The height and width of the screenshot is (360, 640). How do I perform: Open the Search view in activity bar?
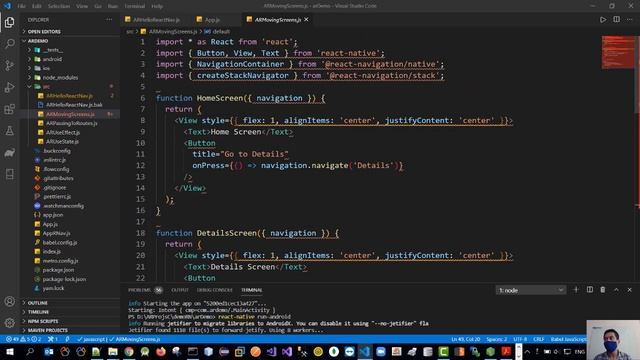[9, 44]
